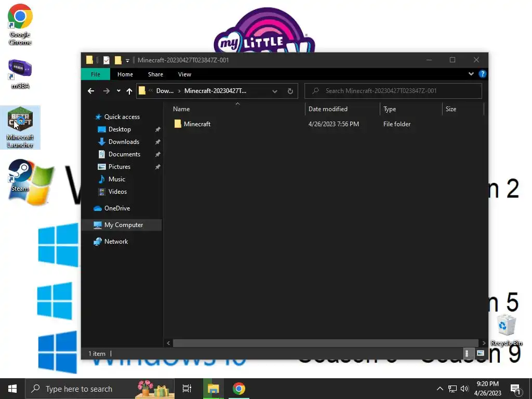
Task: Click the Properties quick access toolbar icon
Action: coord(107,60)
